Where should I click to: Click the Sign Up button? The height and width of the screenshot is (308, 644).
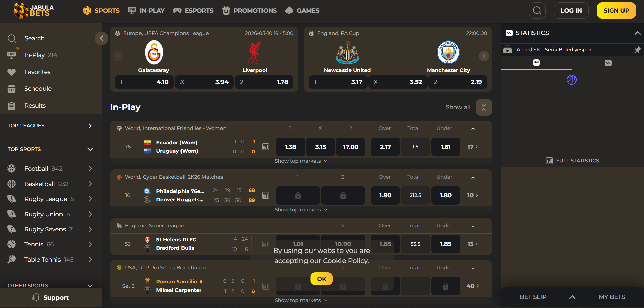616,11
